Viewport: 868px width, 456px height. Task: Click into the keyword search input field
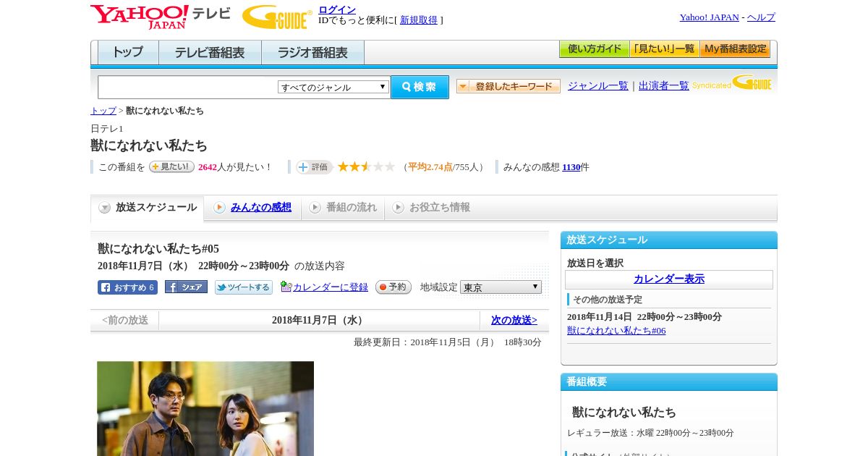click(188, 87)
